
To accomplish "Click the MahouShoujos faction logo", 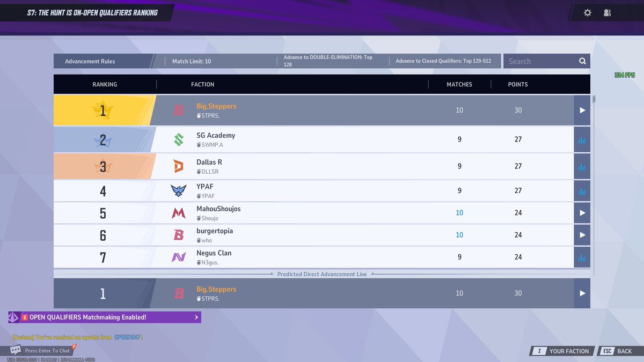I will [179, 213].
